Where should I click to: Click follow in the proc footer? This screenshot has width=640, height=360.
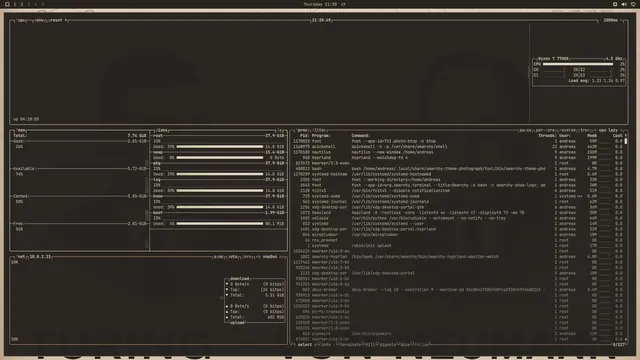[422, 345]
